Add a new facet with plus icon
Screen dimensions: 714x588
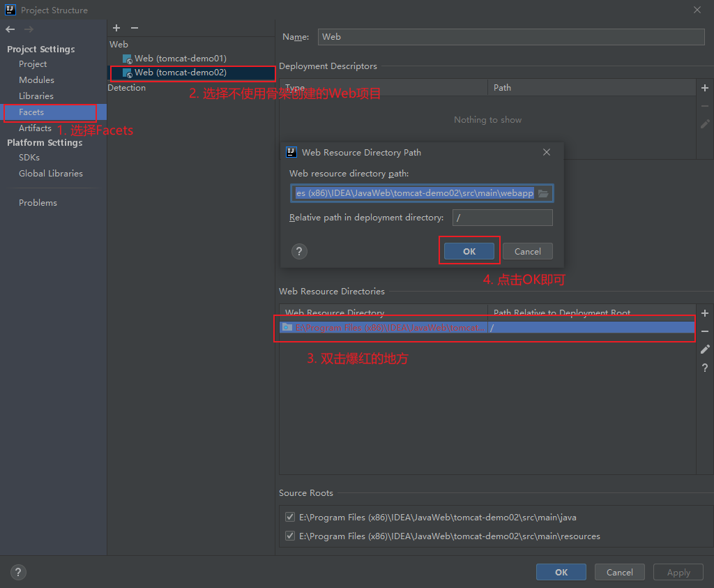click(x=116, y=28)
